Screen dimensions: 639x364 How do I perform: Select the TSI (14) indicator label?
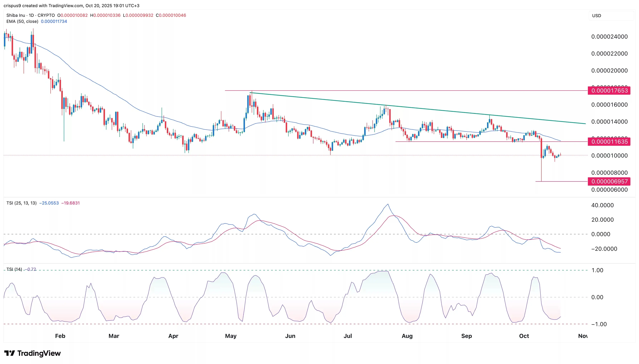click(14, 269)
